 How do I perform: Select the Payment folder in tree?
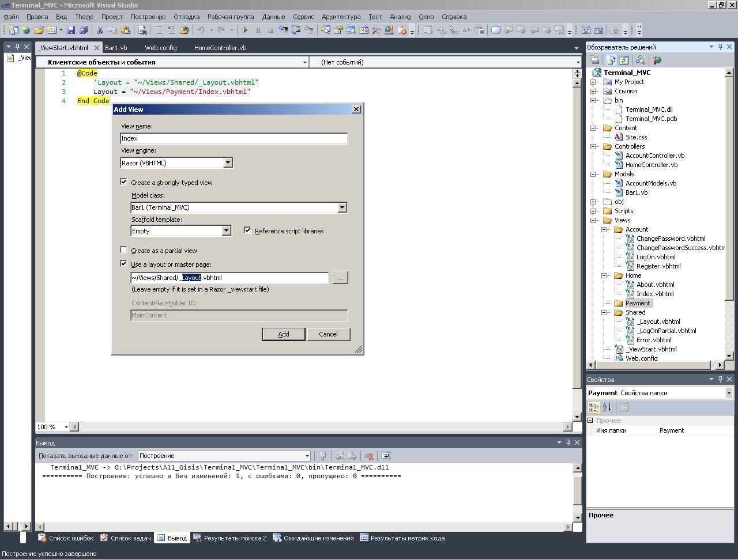637,303
